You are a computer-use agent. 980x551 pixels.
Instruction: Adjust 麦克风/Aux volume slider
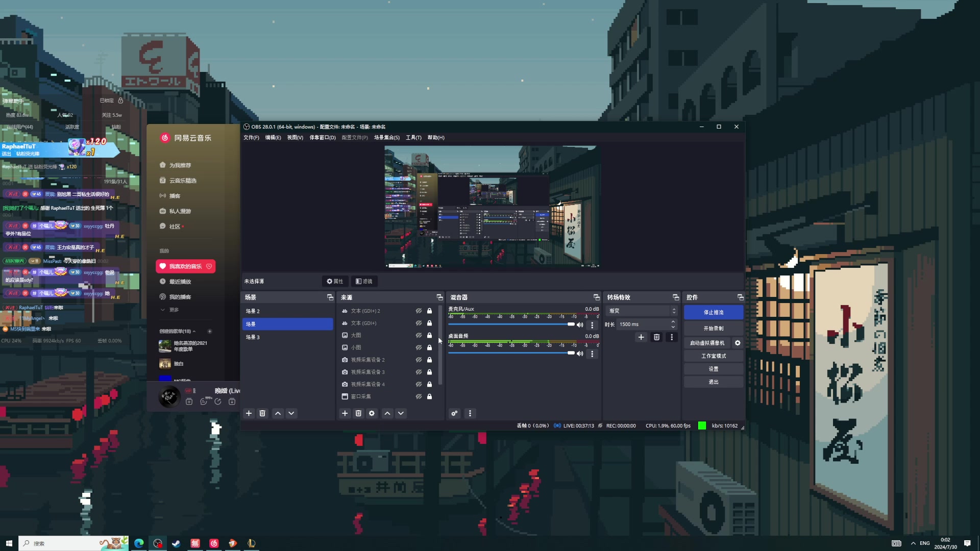[511, 324]
